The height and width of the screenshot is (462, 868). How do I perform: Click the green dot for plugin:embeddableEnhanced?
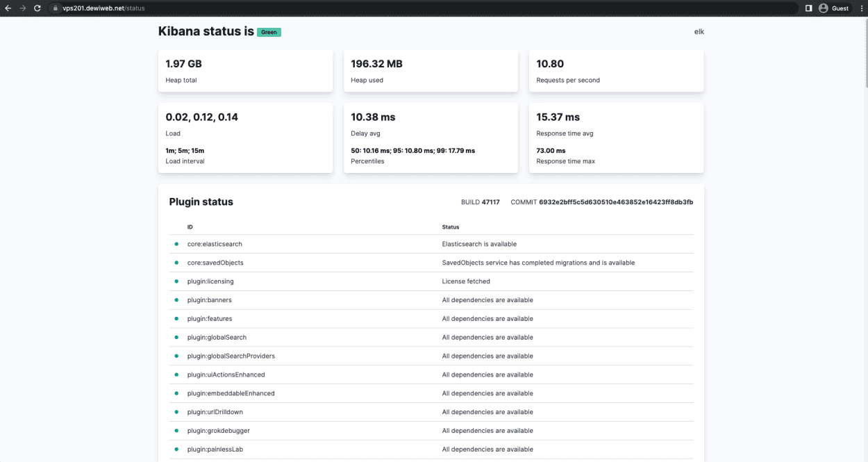point(176,393)
